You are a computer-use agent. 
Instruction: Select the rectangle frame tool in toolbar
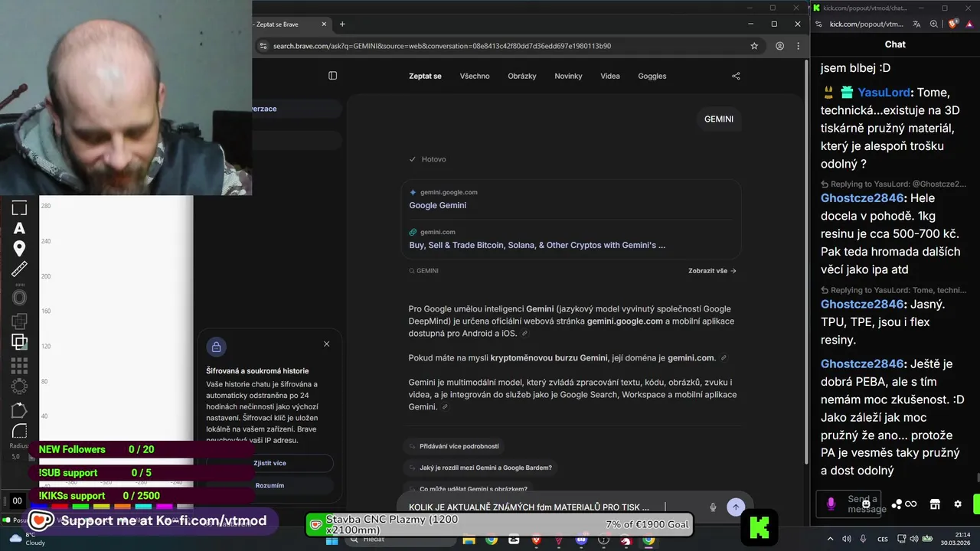19,208
